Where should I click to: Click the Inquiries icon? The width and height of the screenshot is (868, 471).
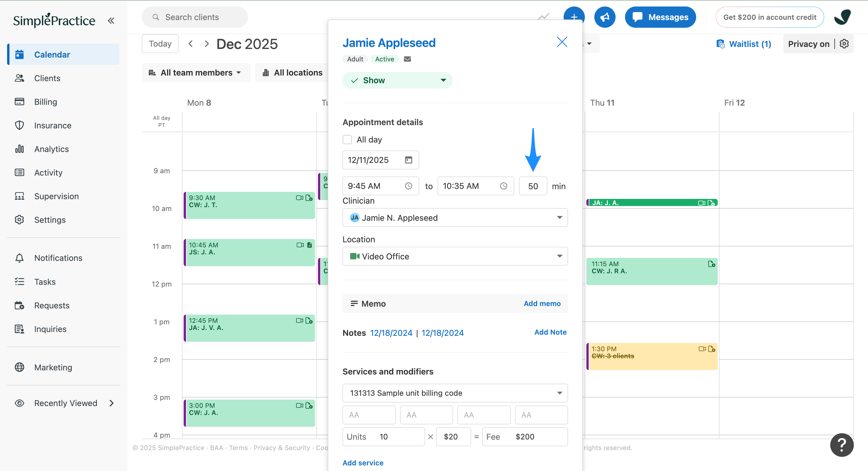[19, 329]
